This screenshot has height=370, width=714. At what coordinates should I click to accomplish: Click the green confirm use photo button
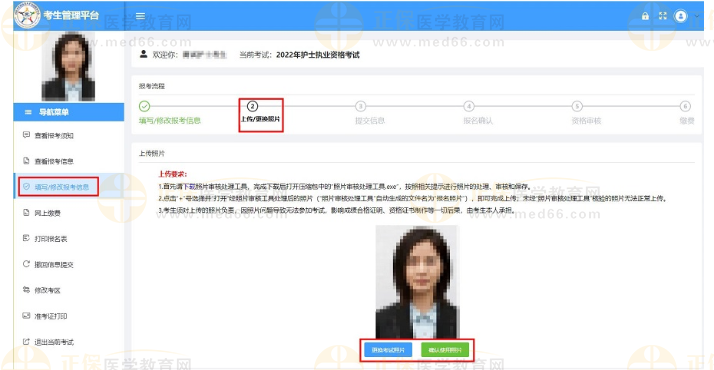[445, 350]
